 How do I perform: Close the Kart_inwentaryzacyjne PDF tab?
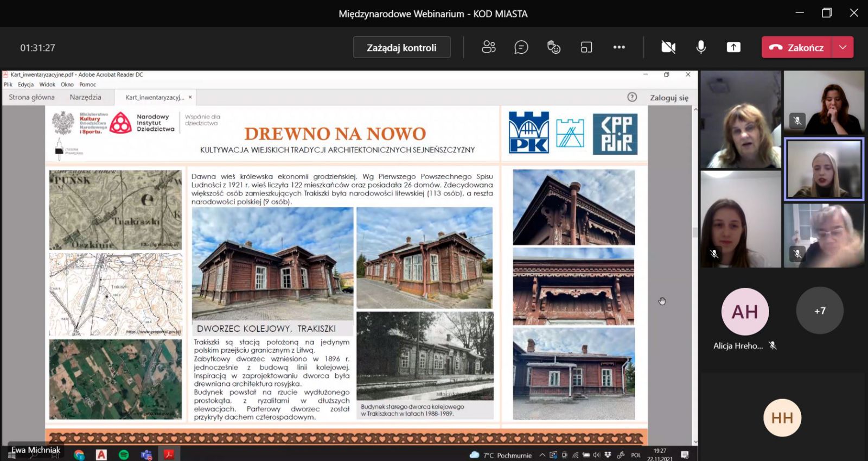[x=190, y=97]
